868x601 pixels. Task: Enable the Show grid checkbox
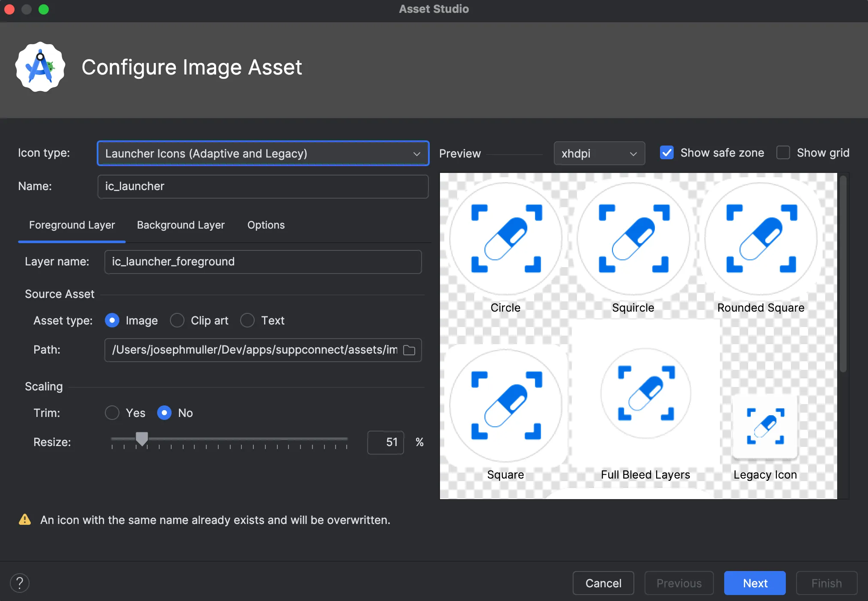click(x=783, y=153)
